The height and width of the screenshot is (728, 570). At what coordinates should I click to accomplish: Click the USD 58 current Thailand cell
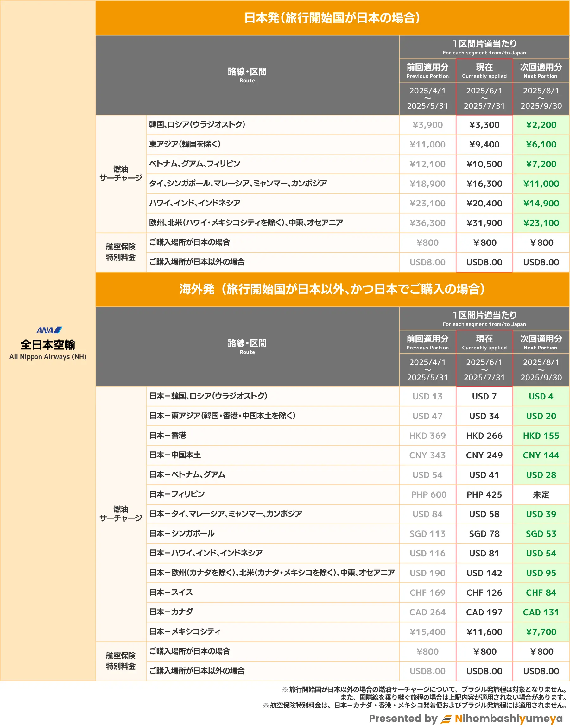pos(484,514)
